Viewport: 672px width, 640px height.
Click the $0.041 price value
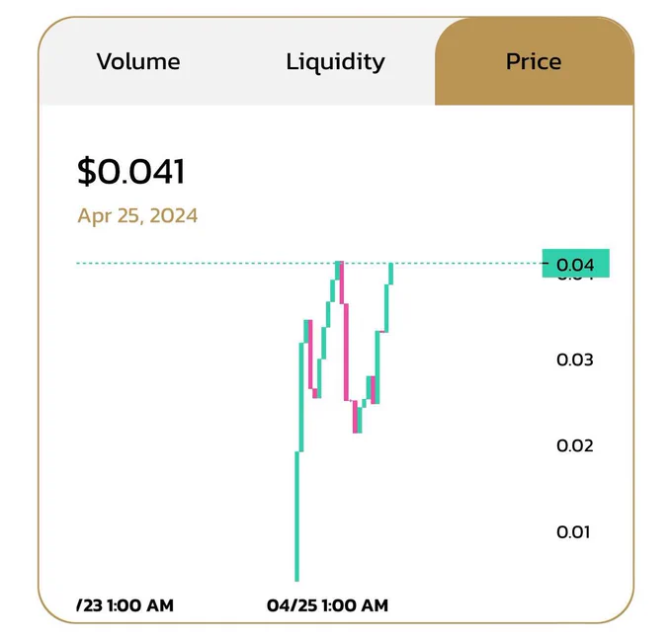(x=131, y=171)
